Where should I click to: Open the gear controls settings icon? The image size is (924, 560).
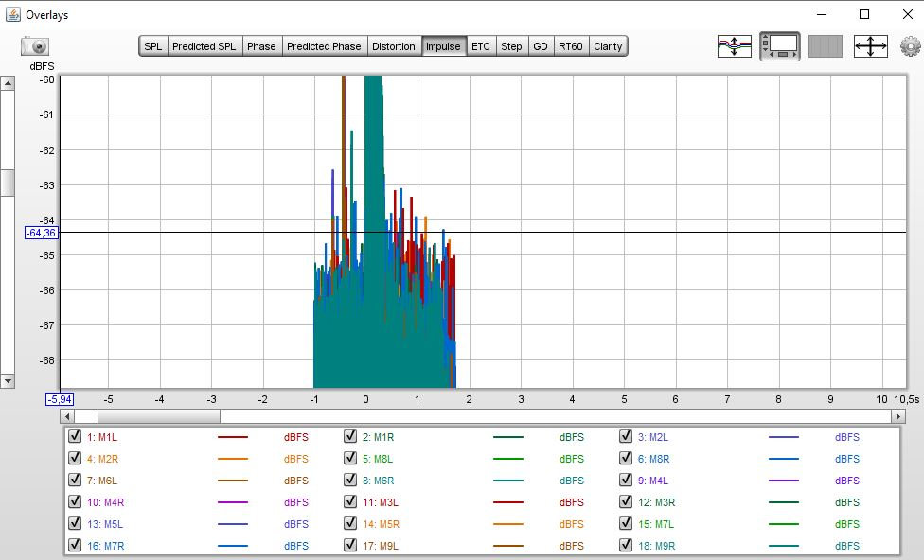pyautogui.click(x=910, y=46)
